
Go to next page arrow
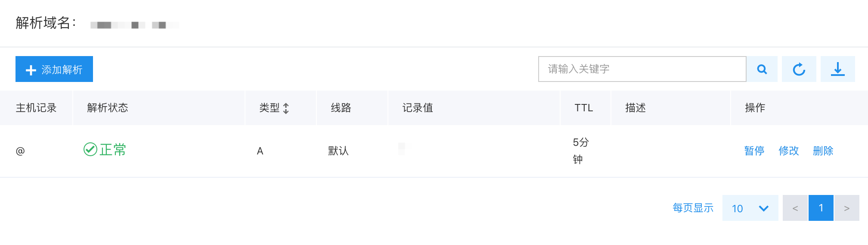pyautogui.click(x=847, y=208)
